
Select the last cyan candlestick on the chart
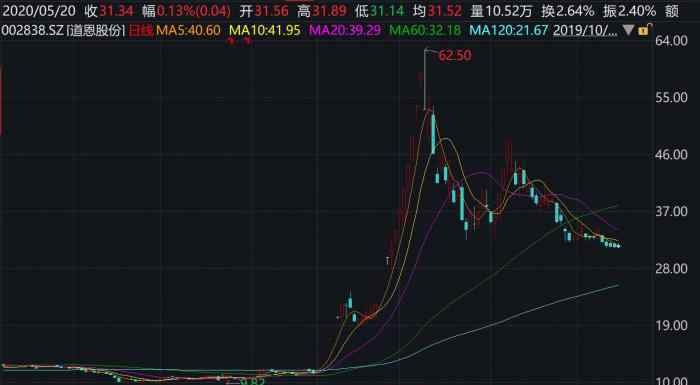(x=618, y=246)
